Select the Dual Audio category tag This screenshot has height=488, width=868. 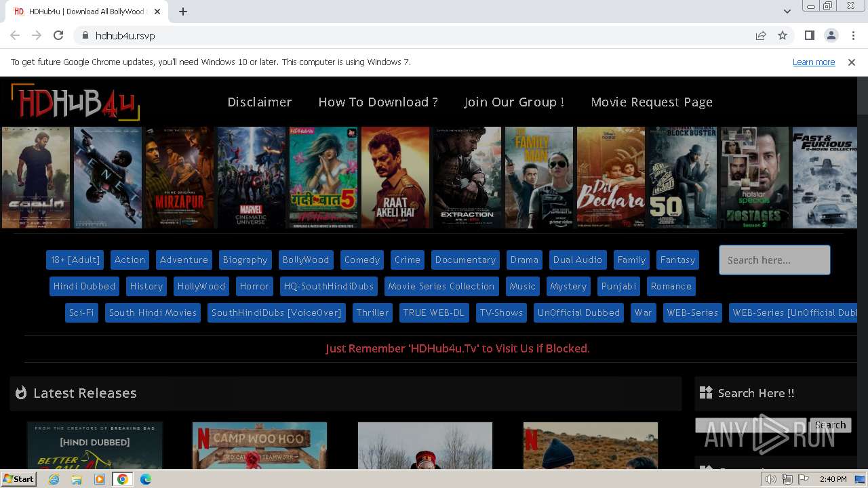(577, 260)
